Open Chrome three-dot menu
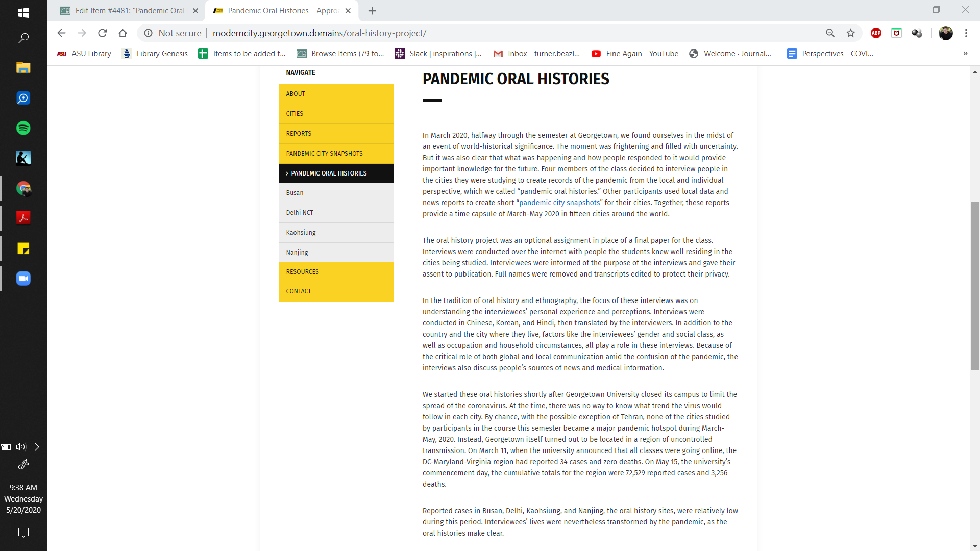The width and height of the screenshot is (980, 551). click(966, 33)
